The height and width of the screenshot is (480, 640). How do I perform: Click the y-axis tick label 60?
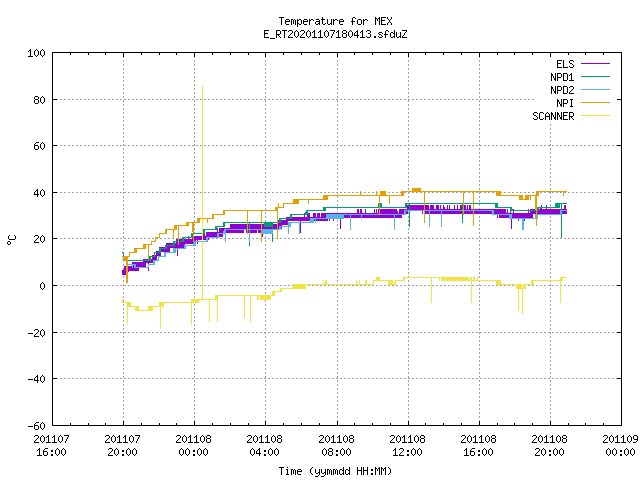click(x=40, y=146)
